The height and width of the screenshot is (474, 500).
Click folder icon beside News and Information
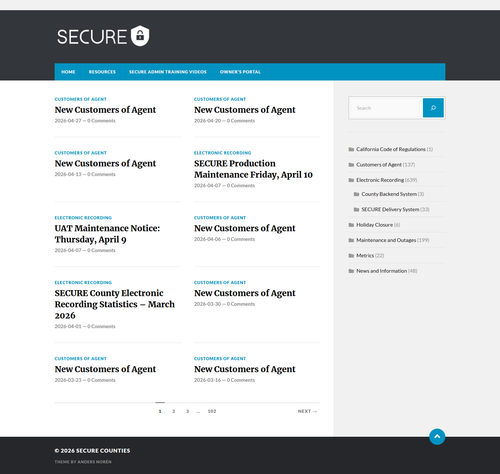point(351,271)
